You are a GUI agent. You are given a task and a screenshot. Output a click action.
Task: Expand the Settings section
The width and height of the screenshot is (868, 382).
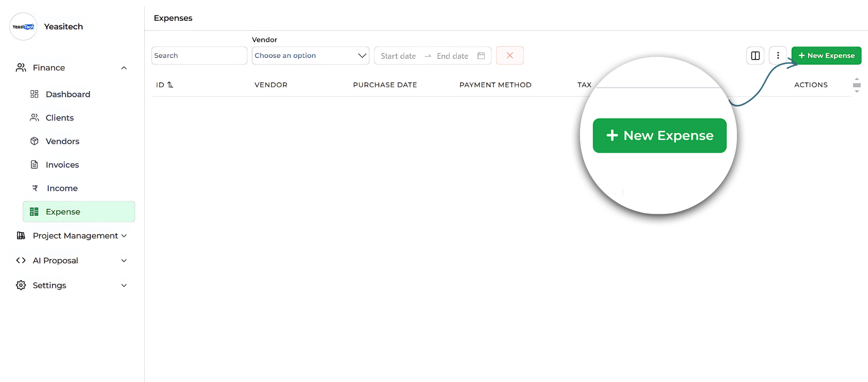tap(124, 285)
